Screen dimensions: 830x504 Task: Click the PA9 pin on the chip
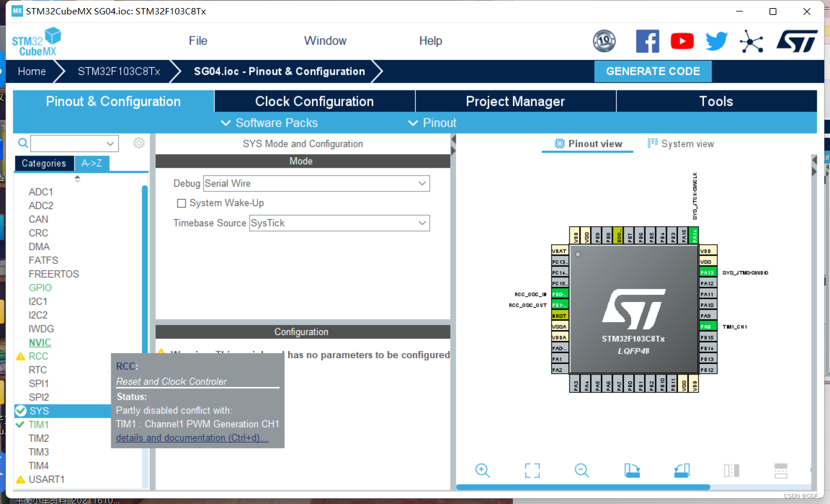pos(708,316)
